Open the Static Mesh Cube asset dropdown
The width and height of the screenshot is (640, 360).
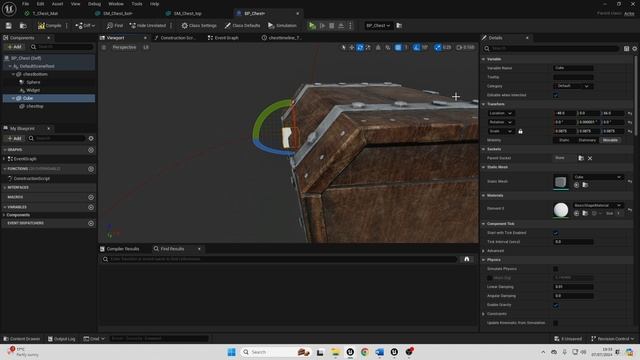click(x=598, y=177)
